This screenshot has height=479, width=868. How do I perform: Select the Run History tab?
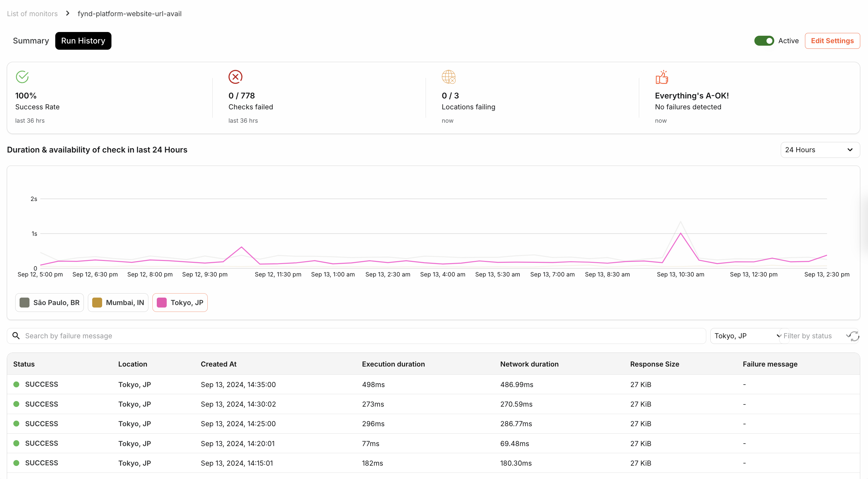click(x=83, y=41)
